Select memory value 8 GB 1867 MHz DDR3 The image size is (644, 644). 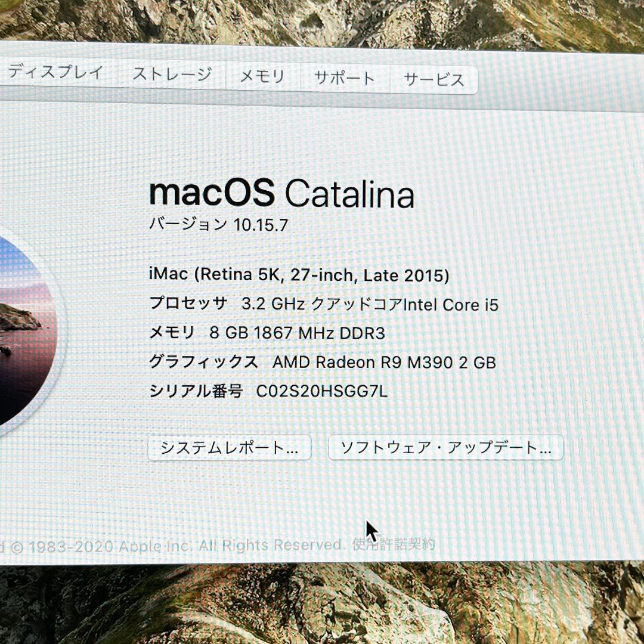click(297, 333)
